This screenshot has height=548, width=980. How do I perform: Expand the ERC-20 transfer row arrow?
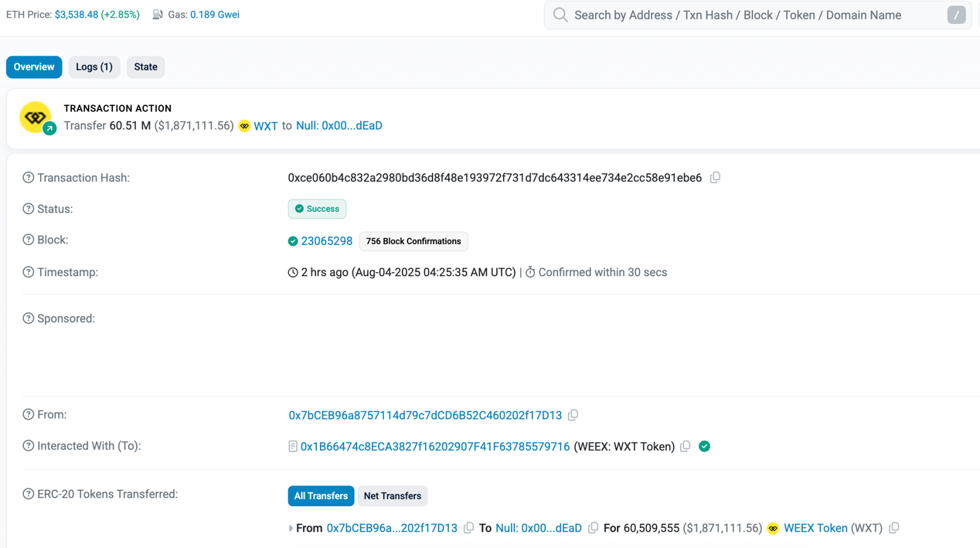tap(291, 529)
